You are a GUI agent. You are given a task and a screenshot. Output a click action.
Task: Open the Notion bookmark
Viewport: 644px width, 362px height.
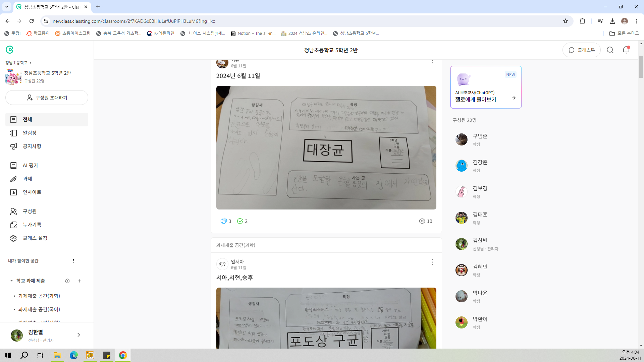coord(253,33)
